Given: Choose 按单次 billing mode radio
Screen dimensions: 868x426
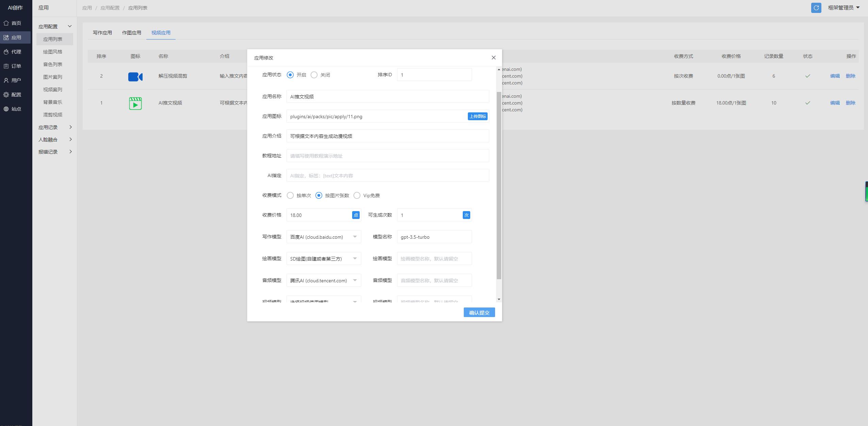Looking at the screenshot, I should coord(290,195).
